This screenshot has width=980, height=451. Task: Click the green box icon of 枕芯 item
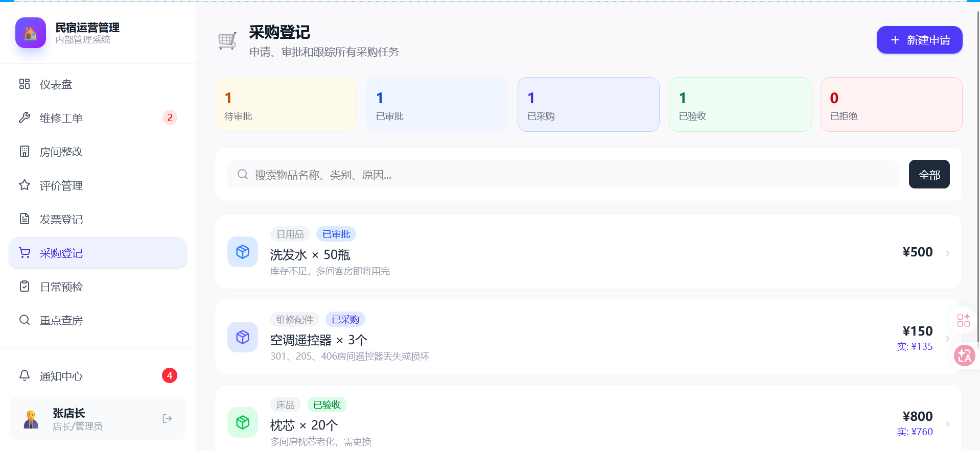[243, 422]
